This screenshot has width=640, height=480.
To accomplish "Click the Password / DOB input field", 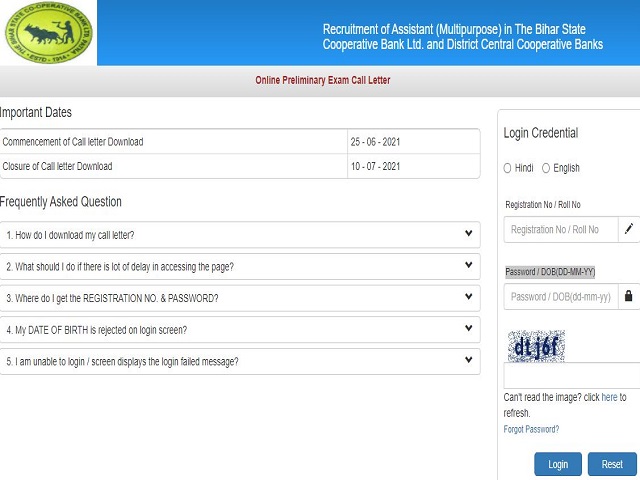I will 561,297.
